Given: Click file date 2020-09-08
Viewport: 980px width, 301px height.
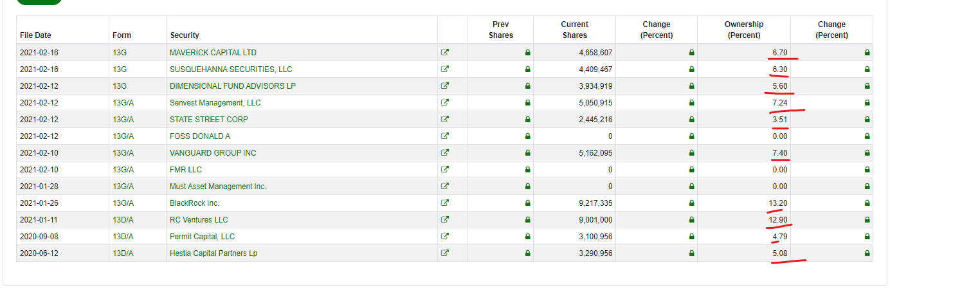Looking at the screenshot, I should click(39, 237).
